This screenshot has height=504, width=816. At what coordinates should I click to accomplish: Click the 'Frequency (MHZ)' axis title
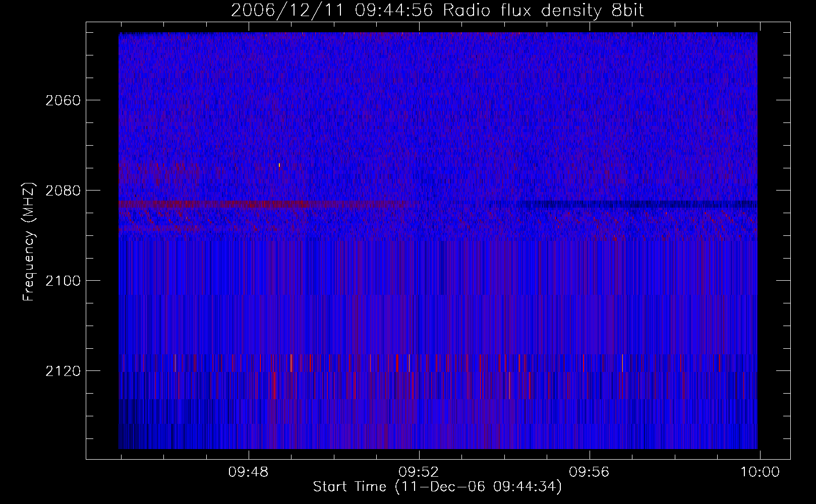(x=29, y=242)
